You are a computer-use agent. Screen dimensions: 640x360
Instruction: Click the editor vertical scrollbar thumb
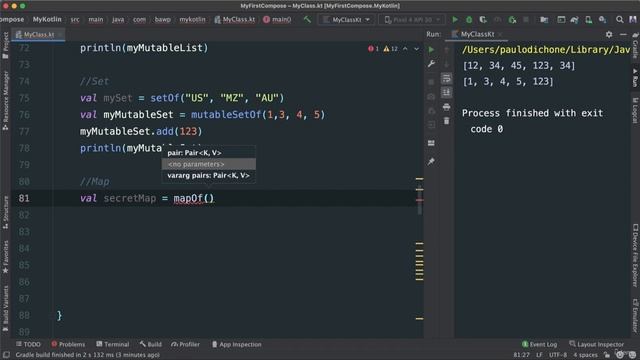[x=420, y=200]
